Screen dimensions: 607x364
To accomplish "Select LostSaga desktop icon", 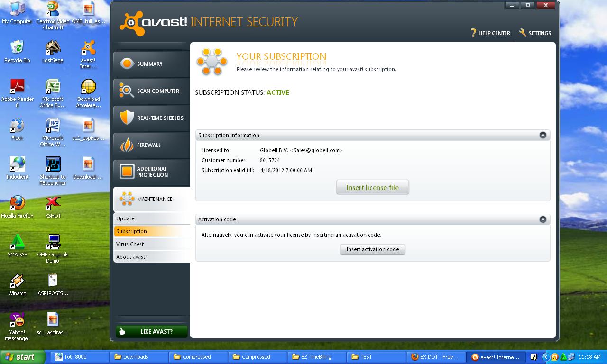I will (x=53, y=52).
